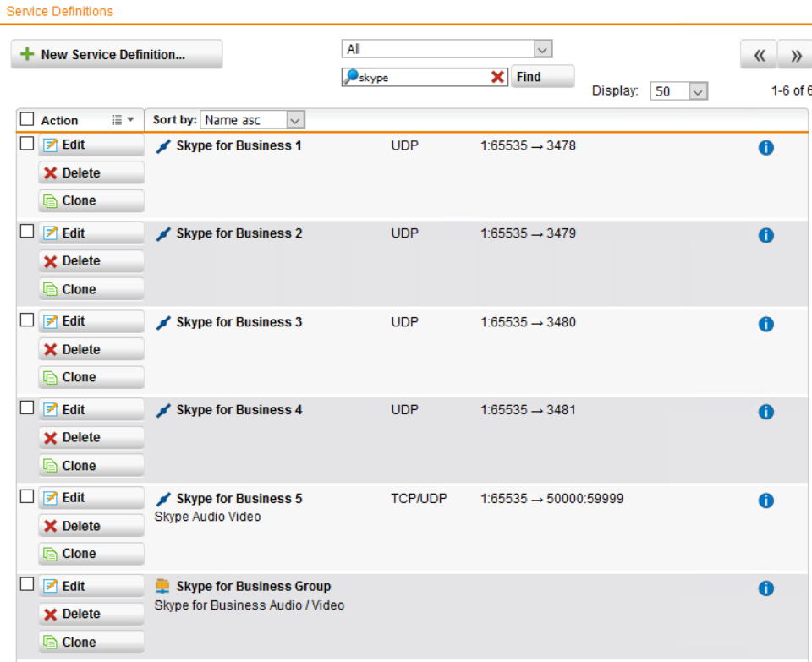Image resolution: width=812 pixels, height=662 pixels.
Task: Go to the previous page with double-left arrows
Action: pyautogui.click(x=759, y=54)
